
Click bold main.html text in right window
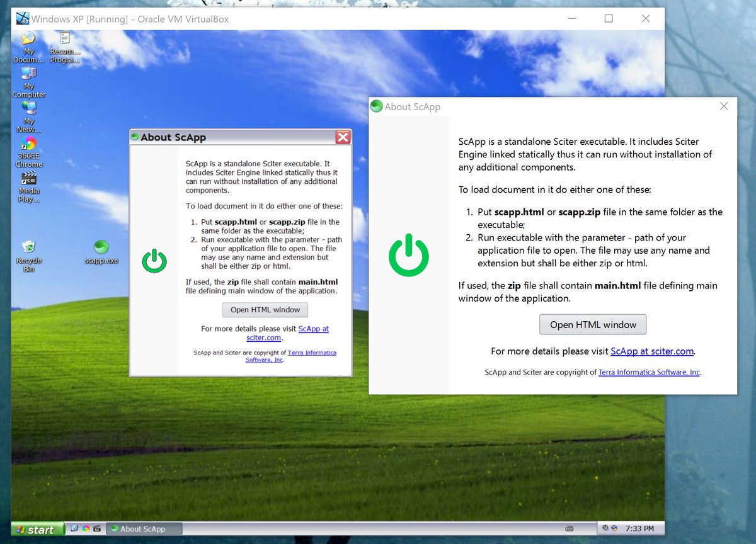click(x=617, y=285)
